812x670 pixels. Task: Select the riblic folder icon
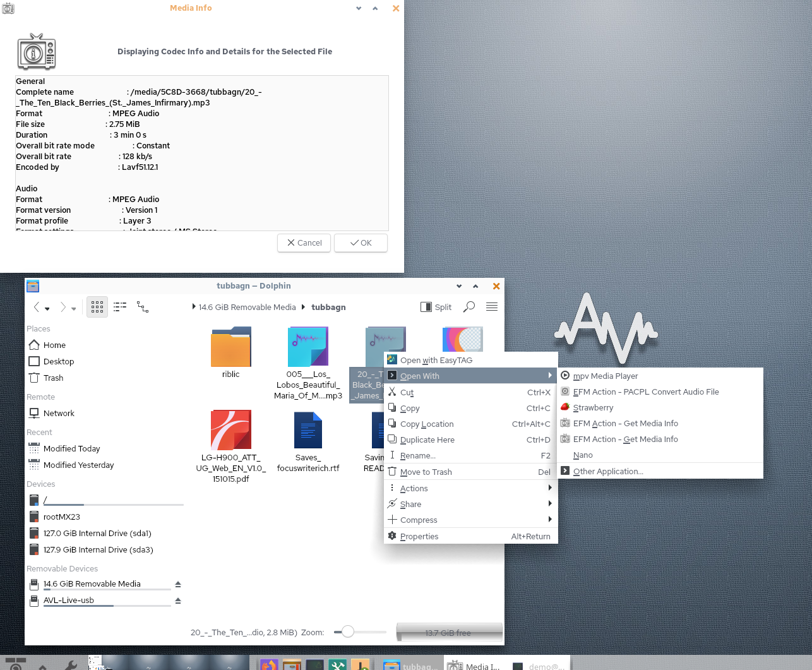pos(231,346)
